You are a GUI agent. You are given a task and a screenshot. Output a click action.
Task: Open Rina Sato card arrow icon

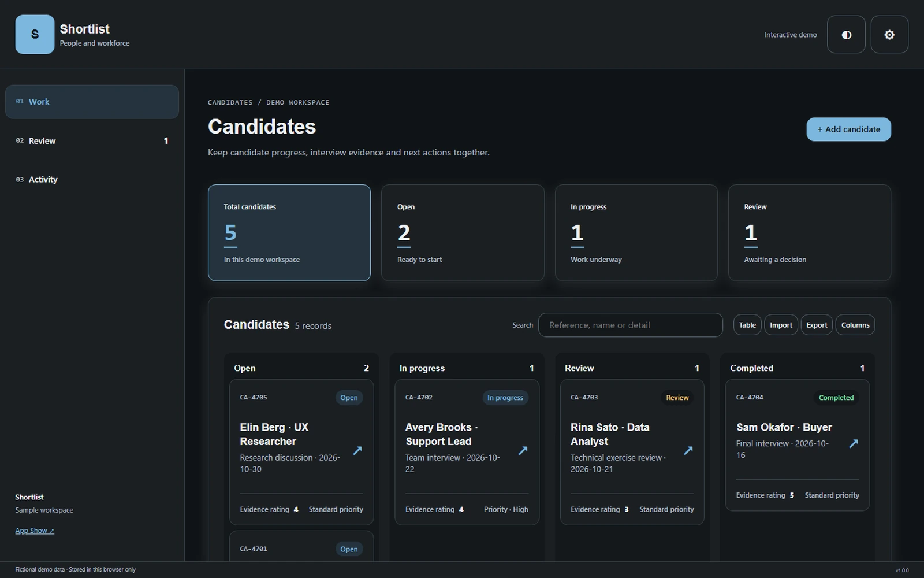pyautogui.click(x=688, y=450)
